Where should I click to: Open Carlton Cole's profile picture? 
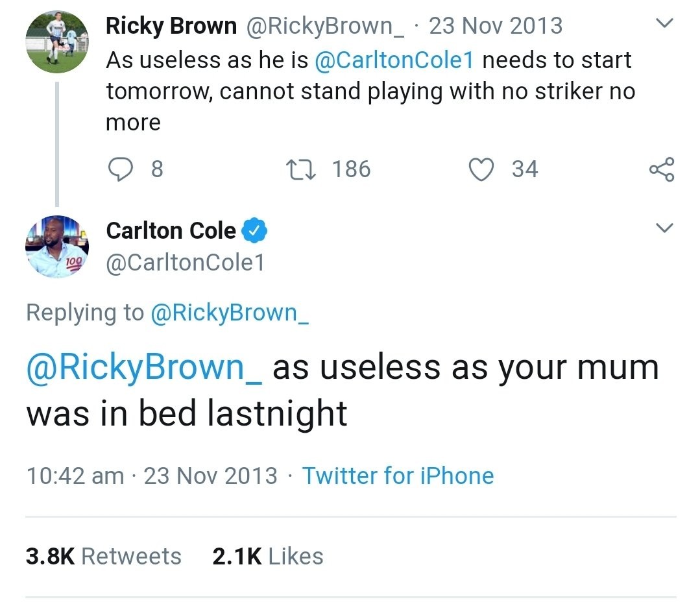pos(56,247)
